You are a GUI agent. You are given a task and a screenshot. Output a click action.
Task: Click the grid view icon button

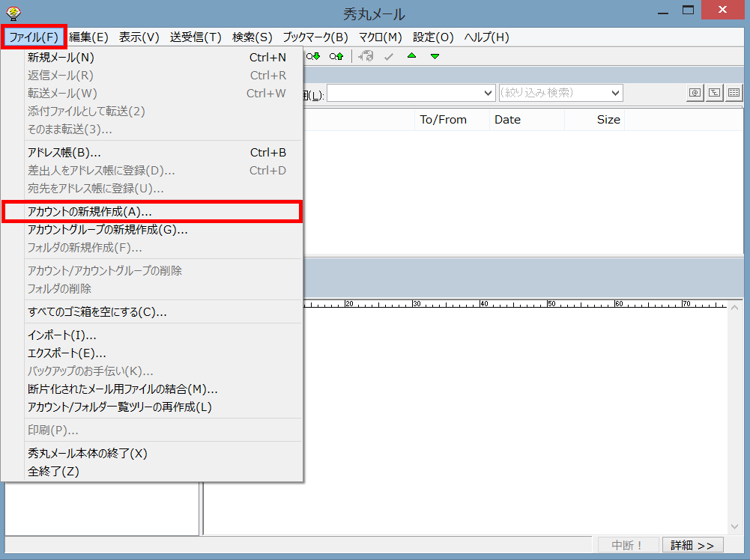coord(734,93)
